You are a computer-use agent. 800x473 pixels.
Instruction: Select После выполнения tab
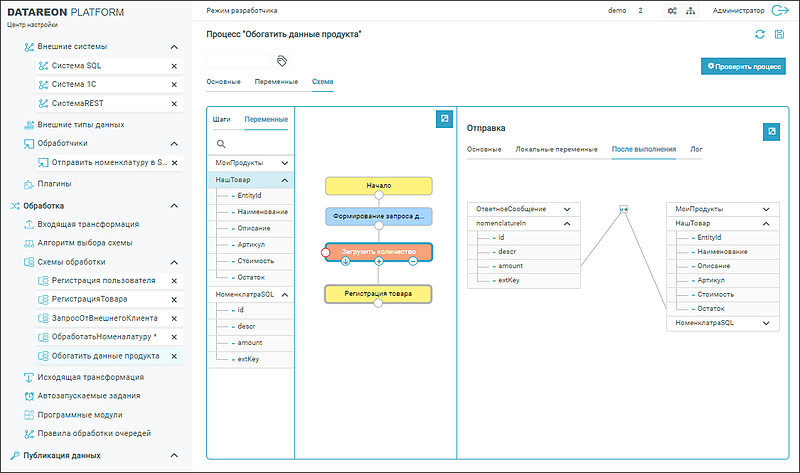coord(644,150)
